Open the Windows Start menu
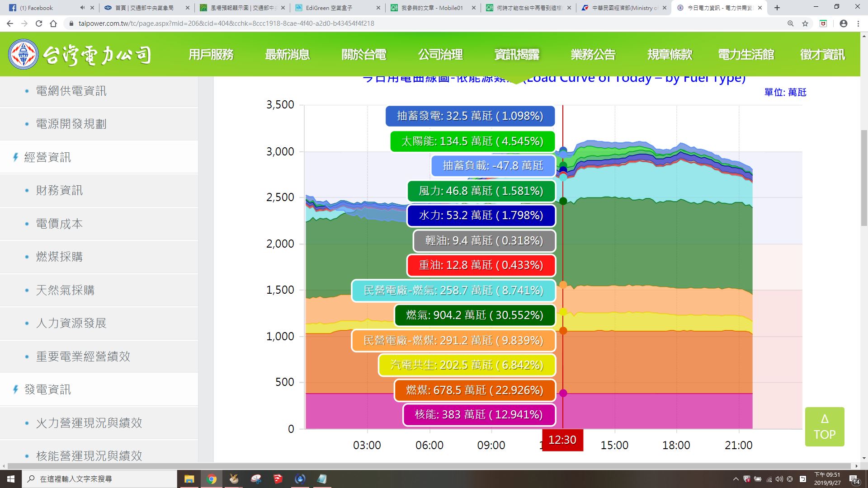868x488 pixels. (11, 479)
